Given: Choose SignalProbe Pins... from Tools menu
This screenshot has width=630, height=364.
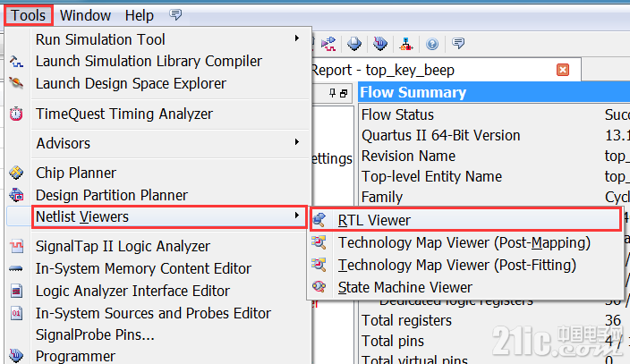Looking at the screenshot, I should 95,334.
